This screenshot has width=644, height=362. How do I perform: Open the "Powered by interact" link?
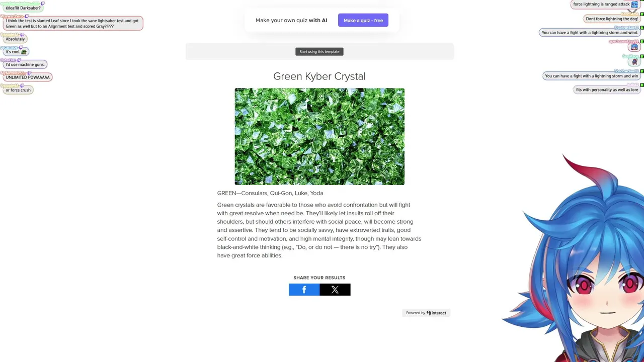pyautogui.click(x=426, y=313)
